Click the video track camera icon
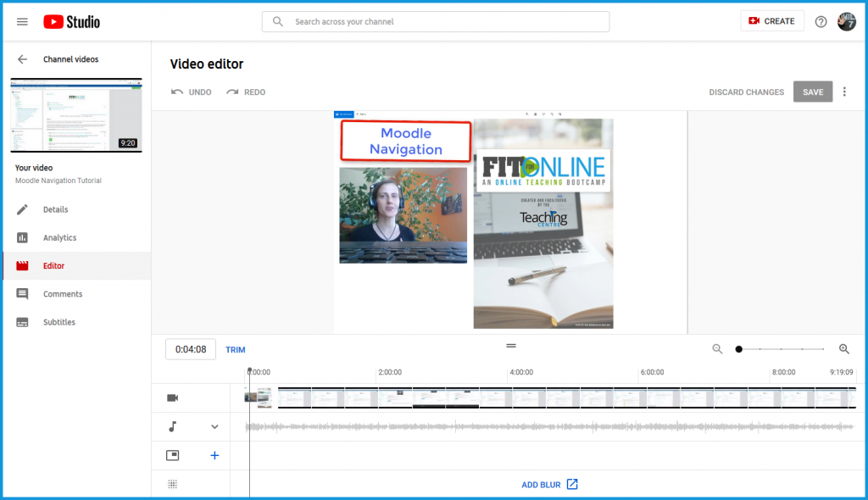 pyautogui.click(x=173, y=397)
